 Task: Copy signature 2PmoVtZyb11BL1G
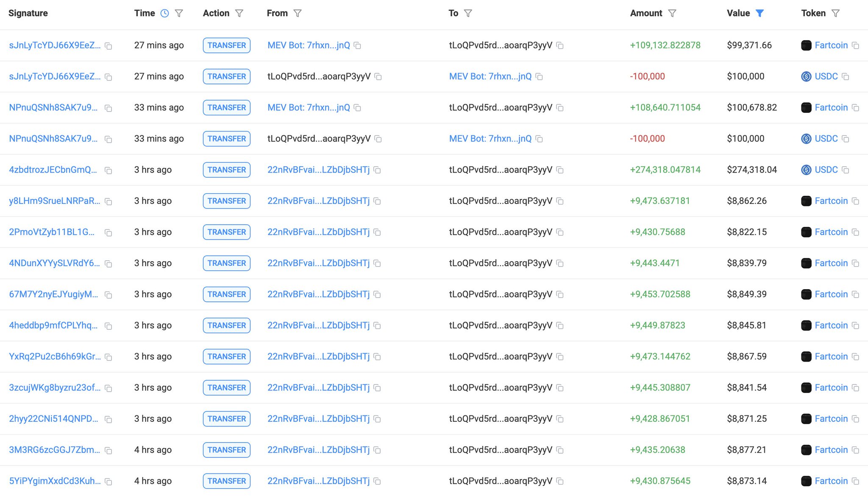[108, 233]
